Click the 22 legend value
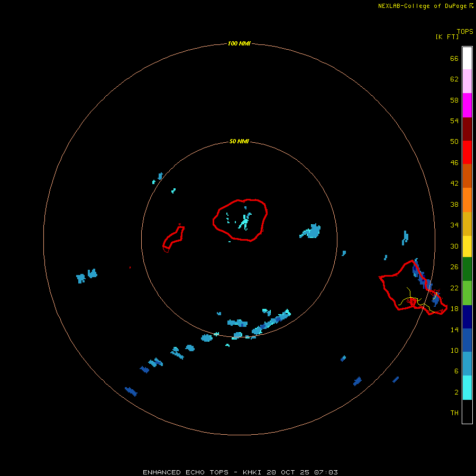The height and width of the screenshot is (476, 476). point(454,288)
